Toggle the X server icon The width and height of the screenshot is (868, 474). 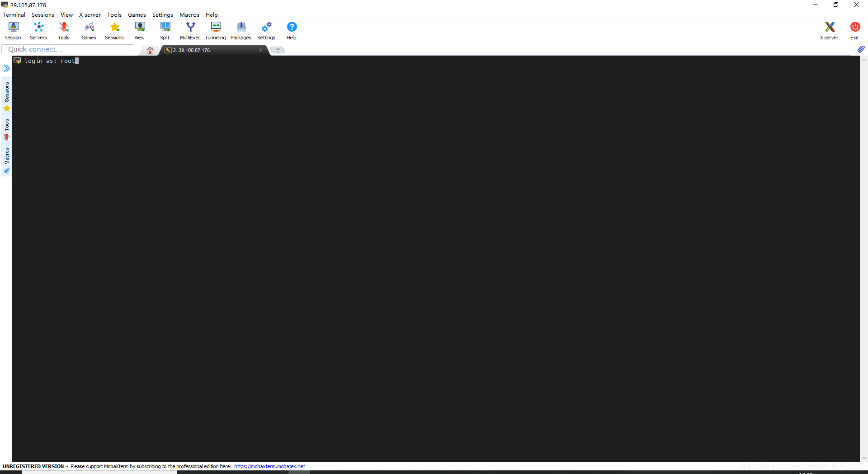(x=829, y=31)
